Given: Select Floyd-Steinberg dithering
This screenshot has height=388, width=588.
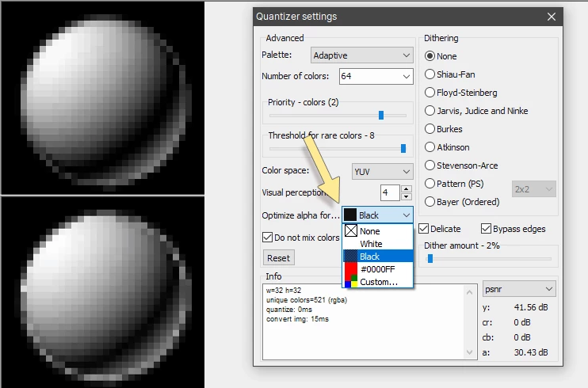Looking at the screenshot, I should 461,93.
